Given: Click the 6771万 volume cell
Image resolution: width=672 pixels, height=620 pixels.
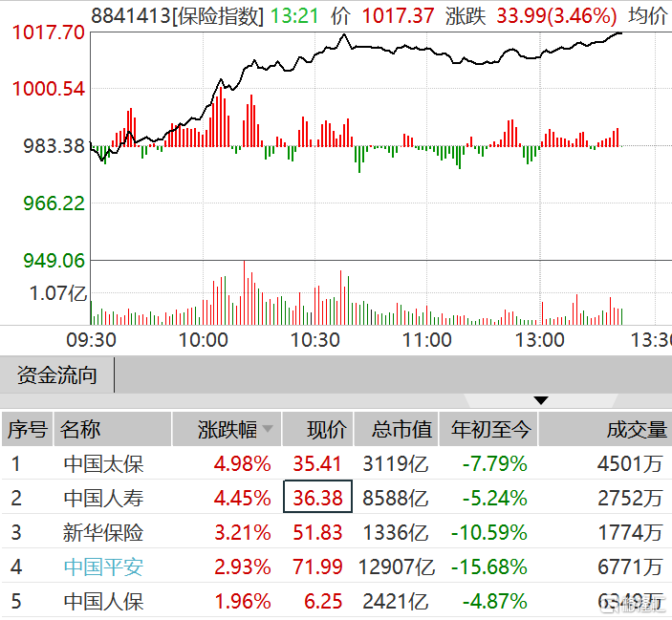Looking at the screenshot, I should pos(630,567).
